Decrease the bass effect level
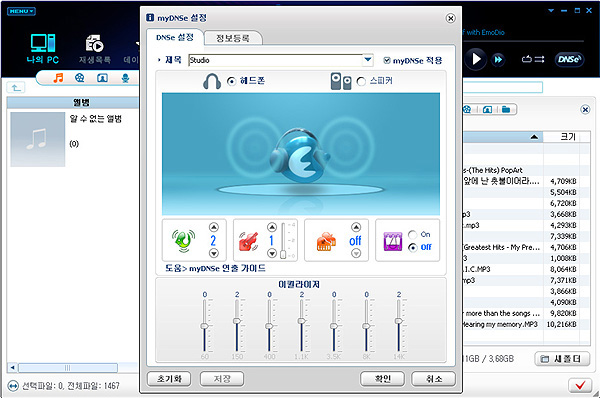This screenshot has height=398, width=600. (x=272, y=253)
